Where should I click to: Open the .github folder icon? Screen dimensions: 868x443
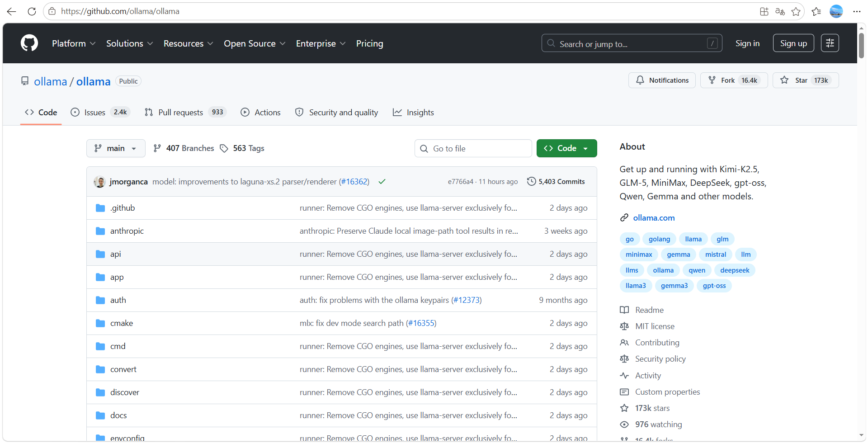100,208
